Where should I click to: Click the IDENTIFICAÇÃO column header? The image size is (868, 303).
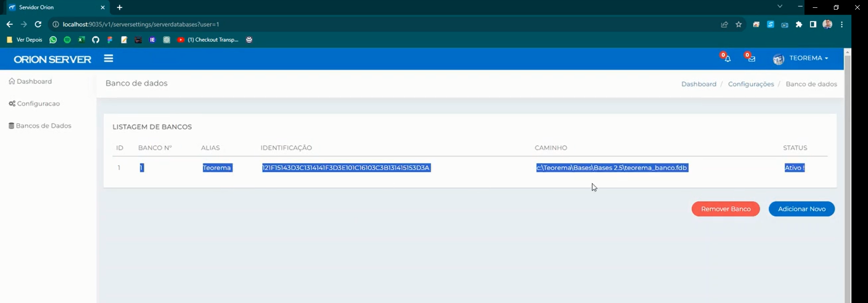(286, 148)
